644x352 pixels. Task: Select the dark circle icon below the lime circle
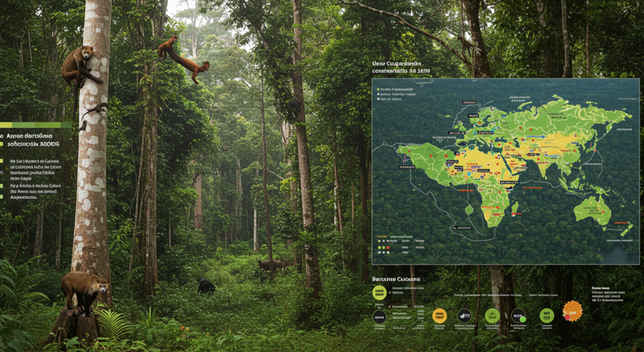(x=379, y=315)
